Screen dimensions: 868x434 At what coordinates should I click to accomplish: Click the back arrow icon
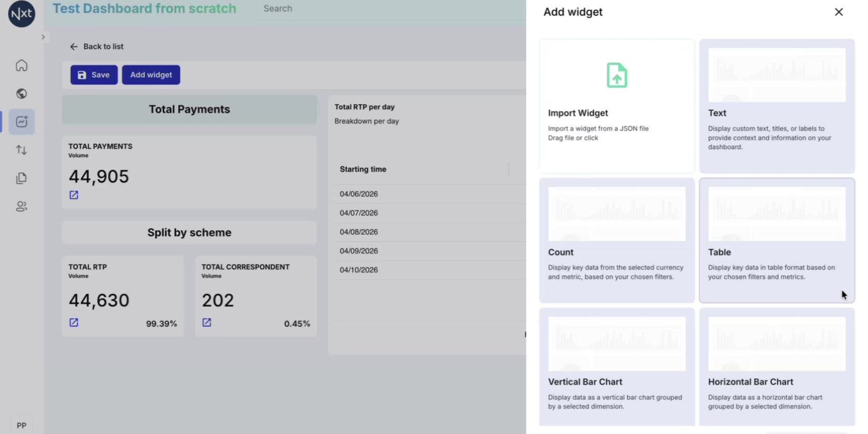point(74,47)
